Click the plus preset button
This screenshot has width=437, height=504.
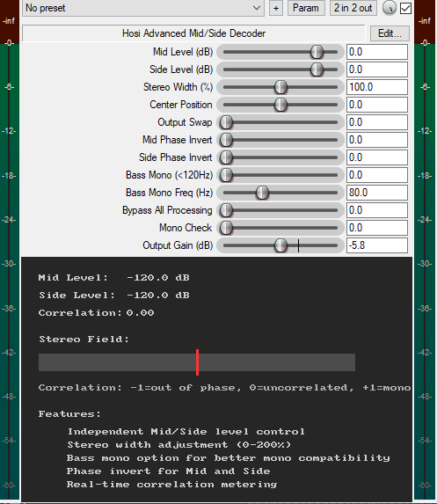(276, 8)
